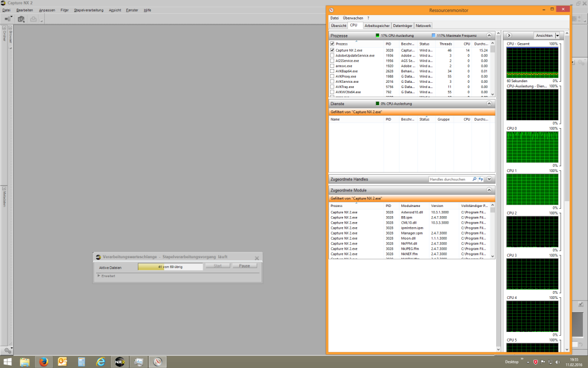Switch to Datenträger tab

click(403, 25)
